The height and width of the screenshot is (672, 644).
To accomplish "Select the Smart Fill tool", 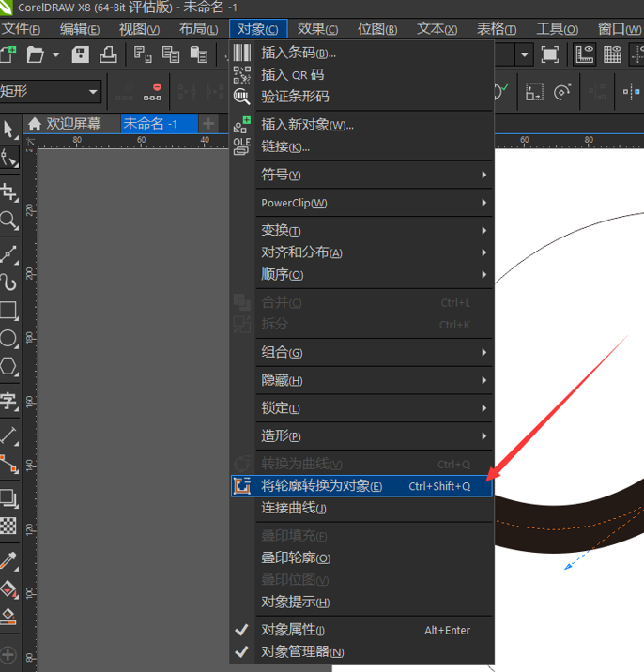I will tap(8, 617).
